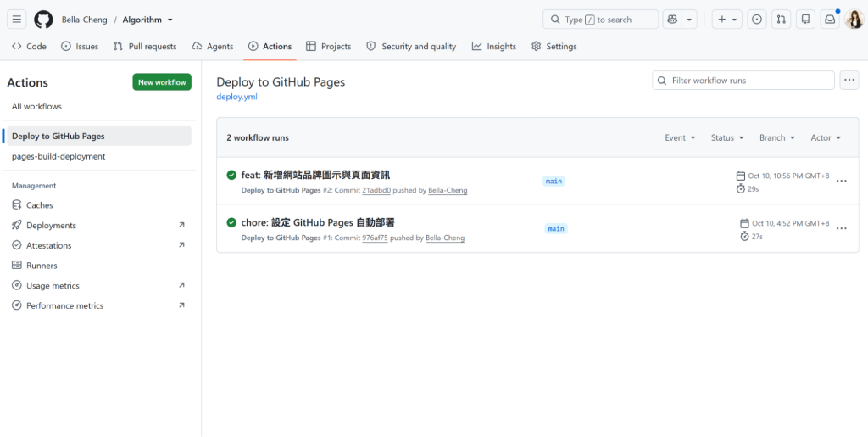Switch to the Insights tab

(494, 47)
